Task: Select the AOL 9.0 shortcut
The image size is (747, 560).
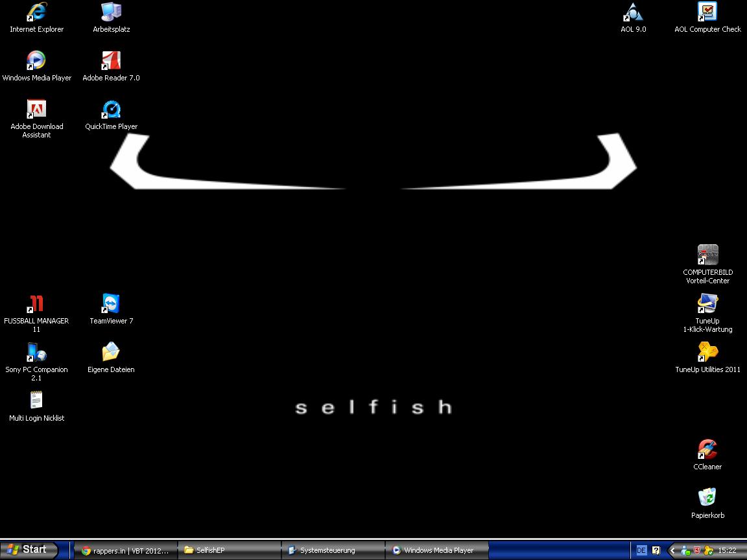Action: tap(633, 12)
